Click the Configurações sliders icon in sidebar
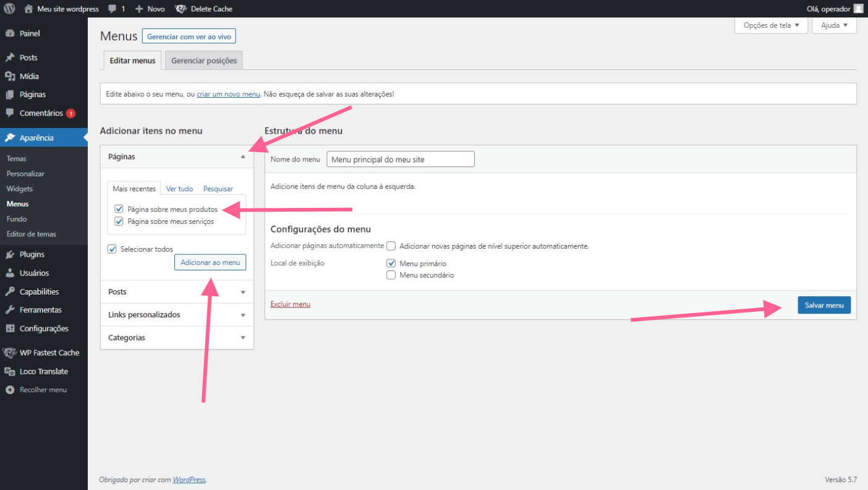The image size is (868, 490). 10,329
